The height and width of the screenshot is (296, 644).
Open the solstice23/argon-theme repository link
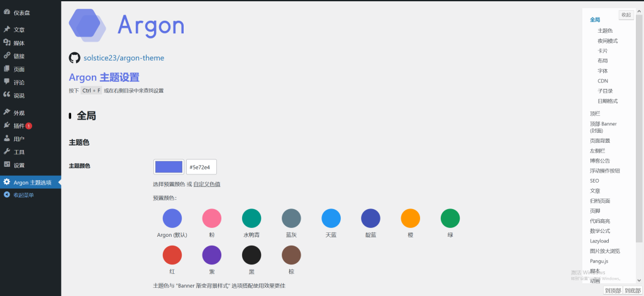click(x=124, y=58)
